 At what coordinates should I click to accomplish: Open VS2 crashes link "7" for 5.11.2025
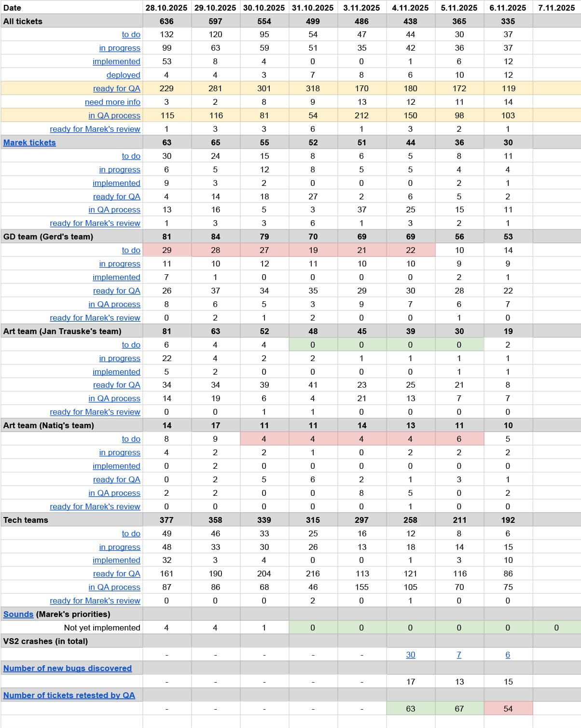[x=459, y=655]
